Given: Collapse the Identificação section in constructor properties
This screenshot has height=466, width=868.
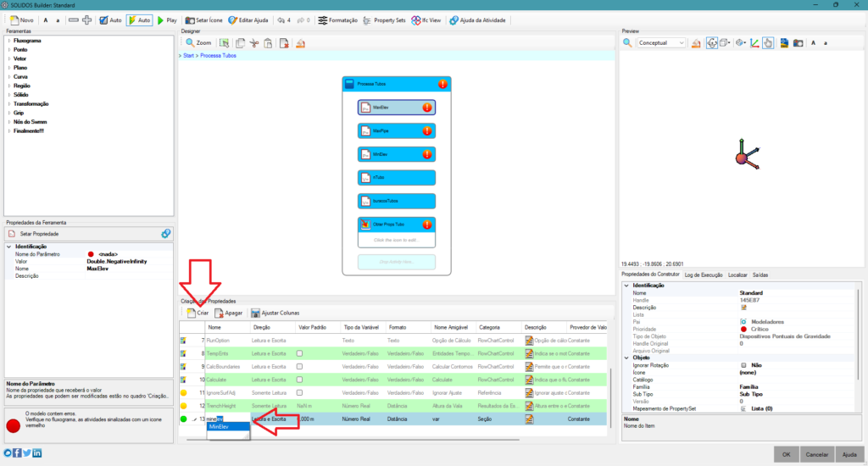Looking at the screenshot, I should [x=626, y=286].
